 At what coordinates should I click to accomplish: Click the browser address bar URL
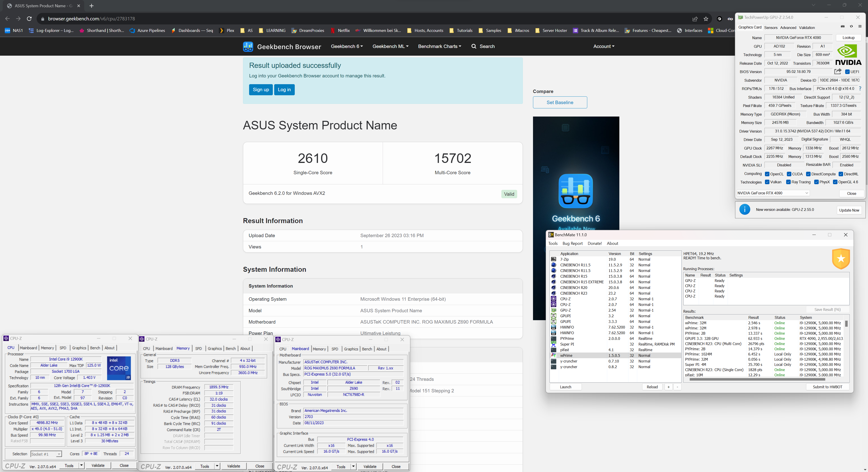(x=91, y=19)
